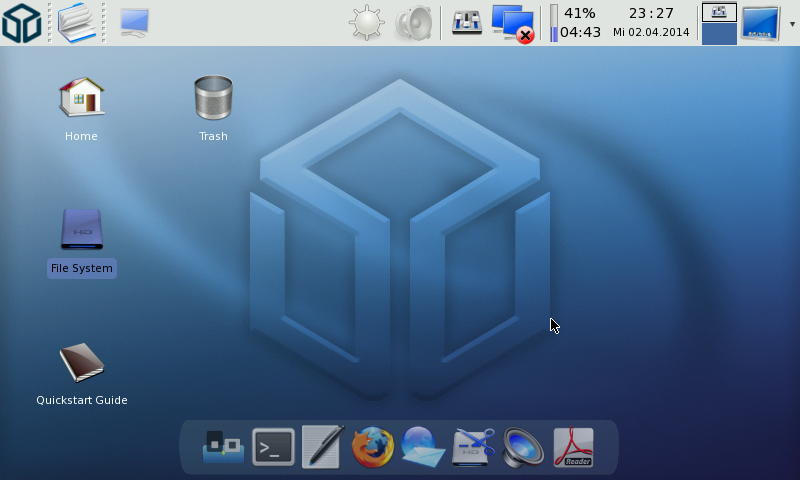
Task: Adjust the screen brightness sun icon
Action: pos(367,22)
